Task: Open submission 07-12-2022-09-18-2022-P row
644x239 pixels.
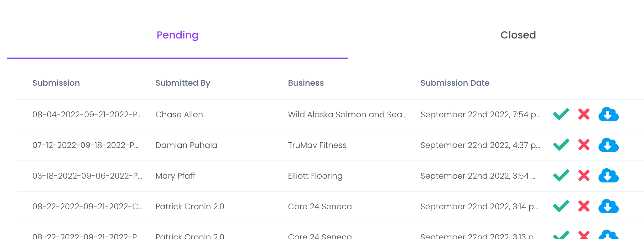Action: pos(86,145)
